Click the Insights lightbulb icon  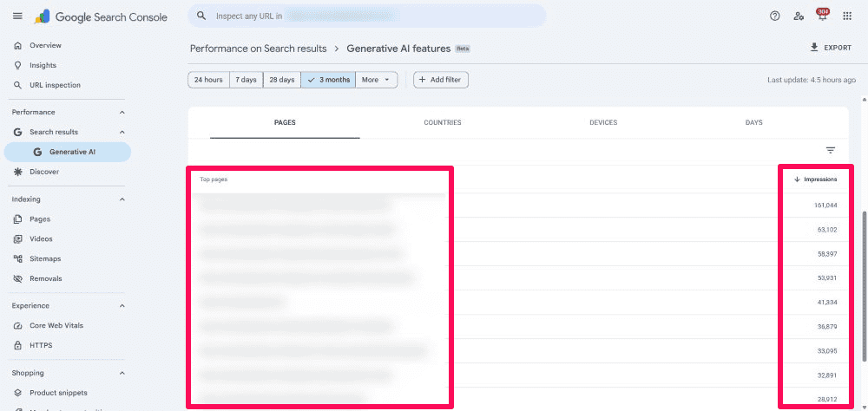tap(17, 65)
